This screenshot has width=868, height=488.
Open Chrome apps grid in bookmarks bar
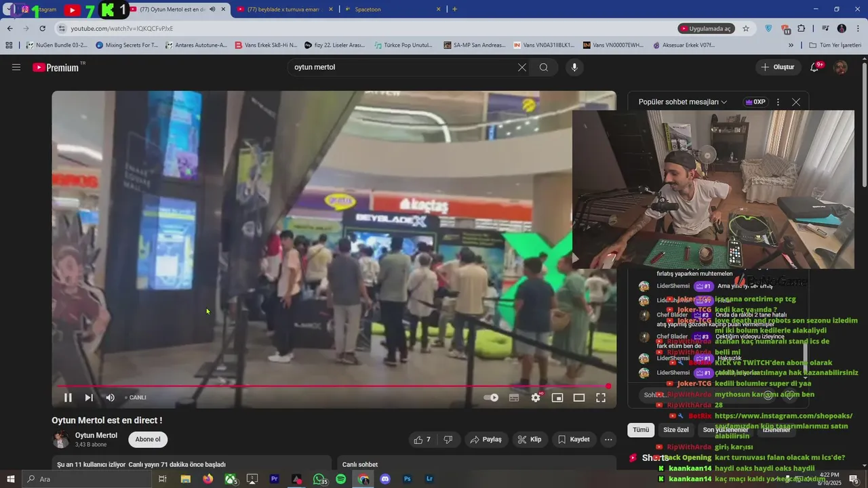pos(9,45)
